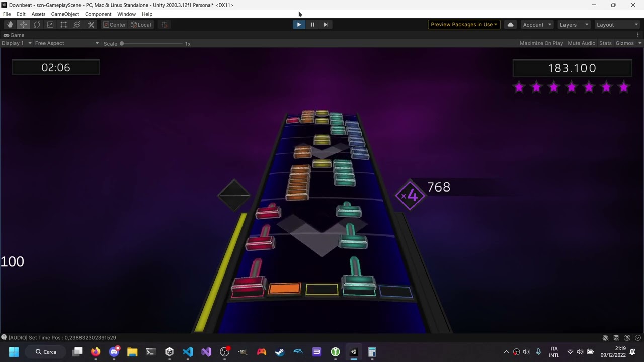Click the 768 combo counter
The image size is (644, 362).
(x=439, y=187)
